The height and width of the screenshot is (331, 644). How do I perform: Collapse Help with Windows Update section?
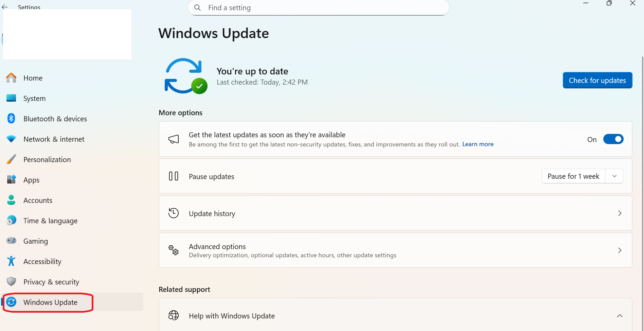point(620,316)
